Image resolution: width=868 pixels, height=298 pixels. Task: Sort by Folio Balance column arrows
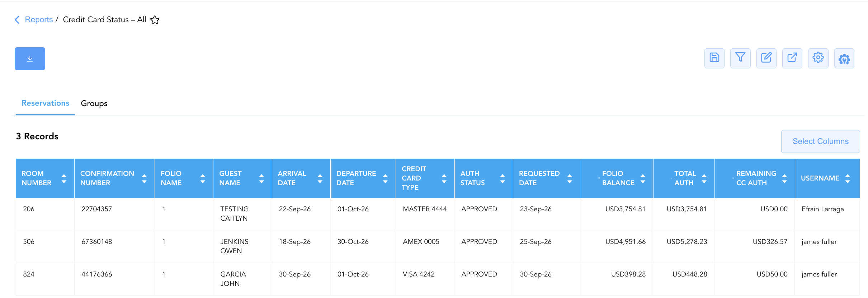click(x=643, y=178)
